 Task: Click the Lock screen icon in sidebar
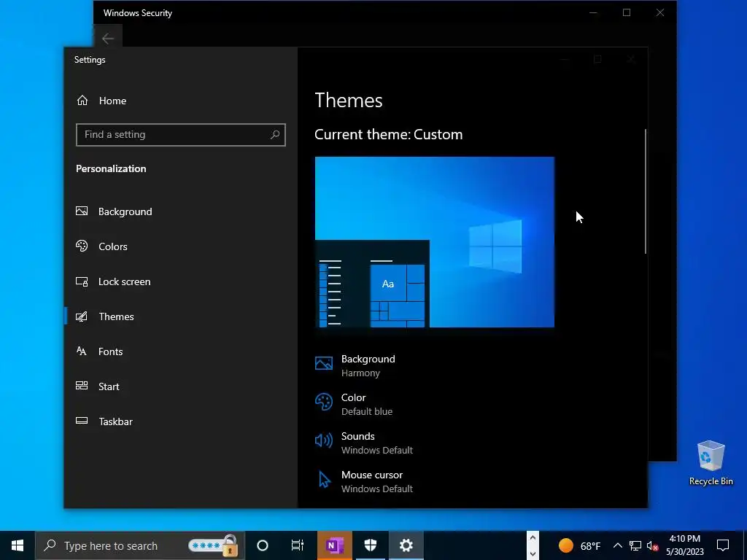coord(82,281)
